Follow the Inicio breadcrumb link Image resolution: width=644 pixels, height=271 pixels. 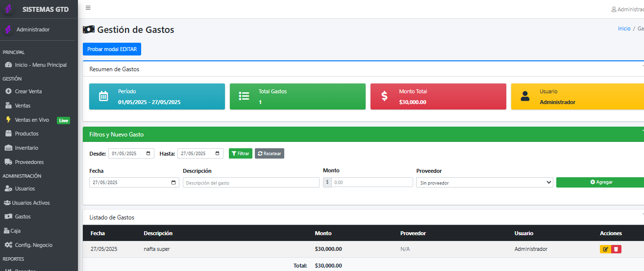(624, 29)
